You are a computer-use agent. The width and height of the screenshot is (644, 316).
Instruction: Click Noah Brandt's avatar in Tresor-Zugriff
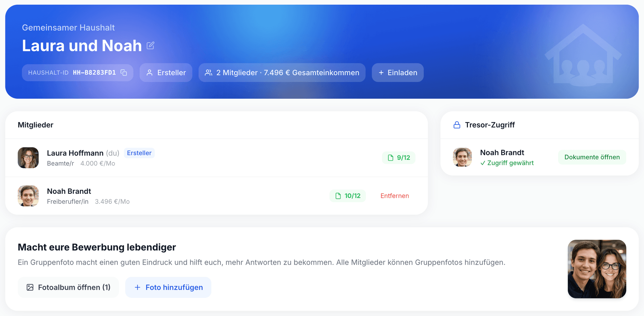click(x=463, y=157)
